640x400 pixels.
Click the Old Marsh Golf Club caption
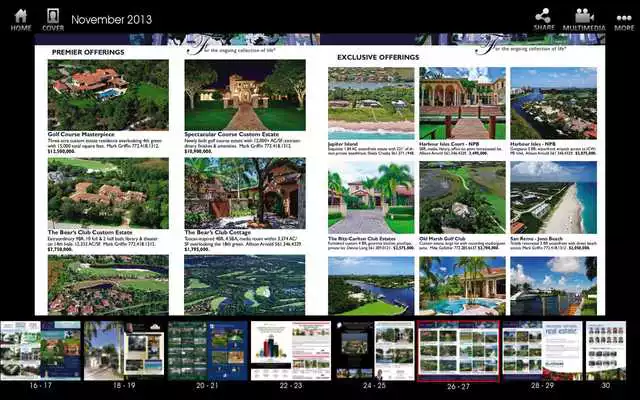pyautogui.click(x=442, y=238)
